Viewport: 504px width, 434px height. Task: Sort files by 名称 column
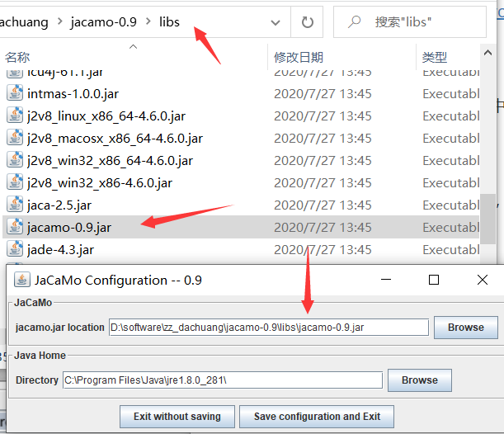[17, 58]
